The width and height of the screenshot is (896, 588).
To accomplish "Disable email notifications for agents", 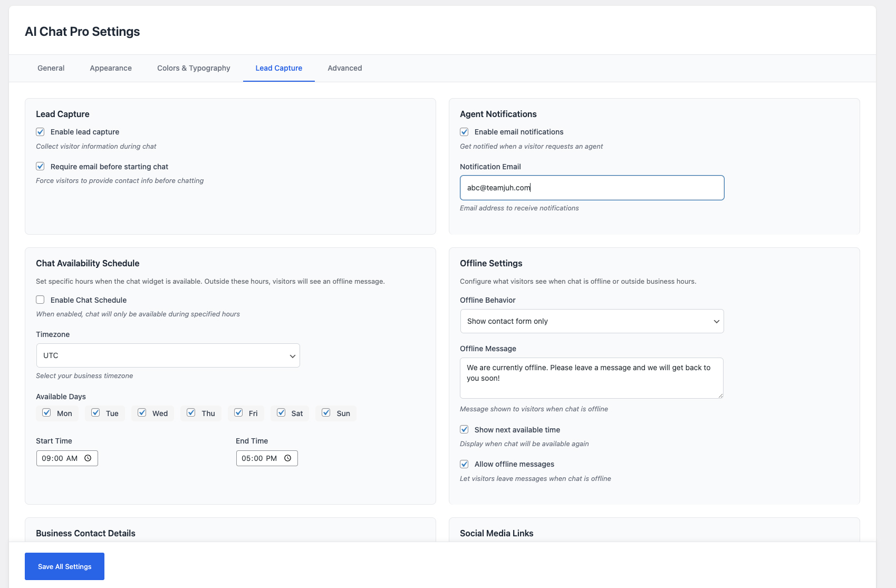I will coord(464,131).
